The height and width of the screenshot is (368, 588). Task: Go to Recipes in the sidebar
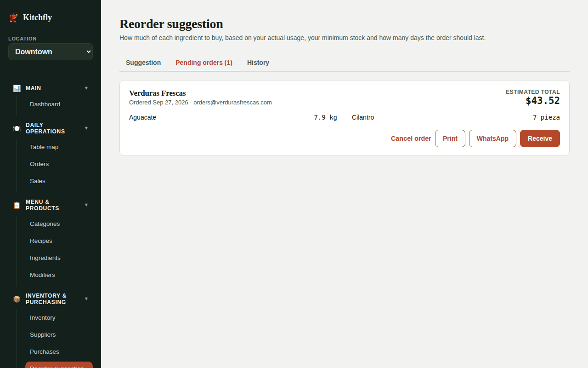tap(59, 241)
